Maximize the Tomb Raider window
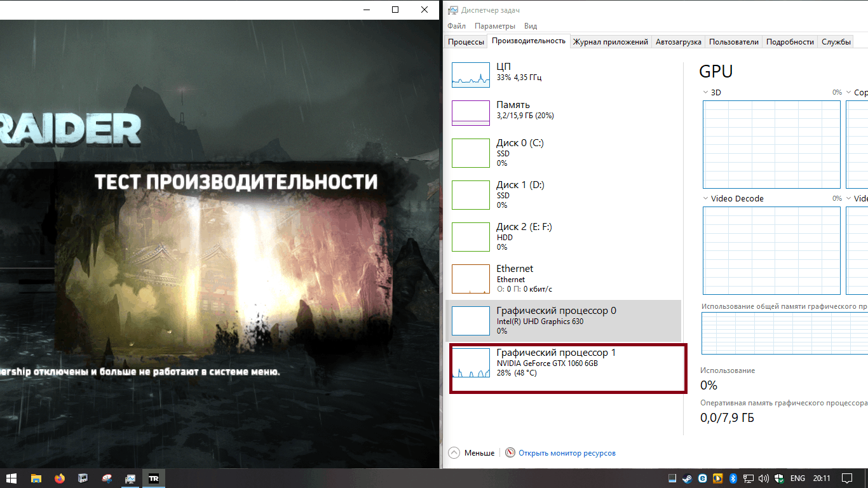This screenshot has width=868, height=488. coord(395,10)
